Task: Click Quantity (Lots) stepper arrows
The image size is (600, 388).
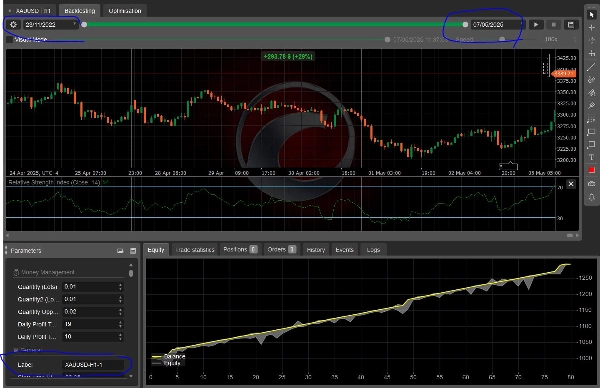Action: (121, 287)
